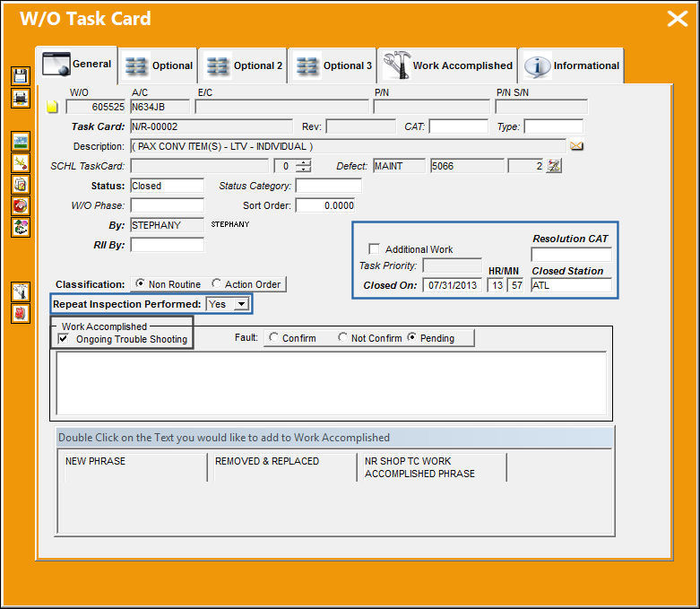
Task: Click SCHL TaskCard spinner down arrow
Action: click(304, 170)
